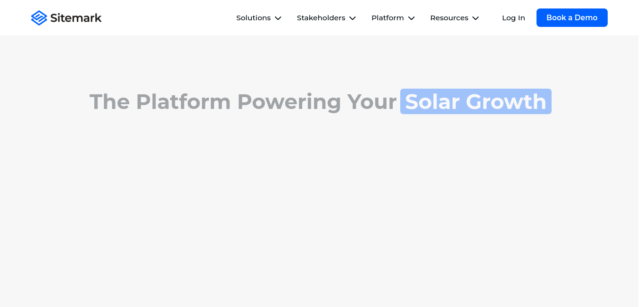Click the blue Book a Demo button
The width and height of the screenshot is (644, 307).
coord(572,17)
